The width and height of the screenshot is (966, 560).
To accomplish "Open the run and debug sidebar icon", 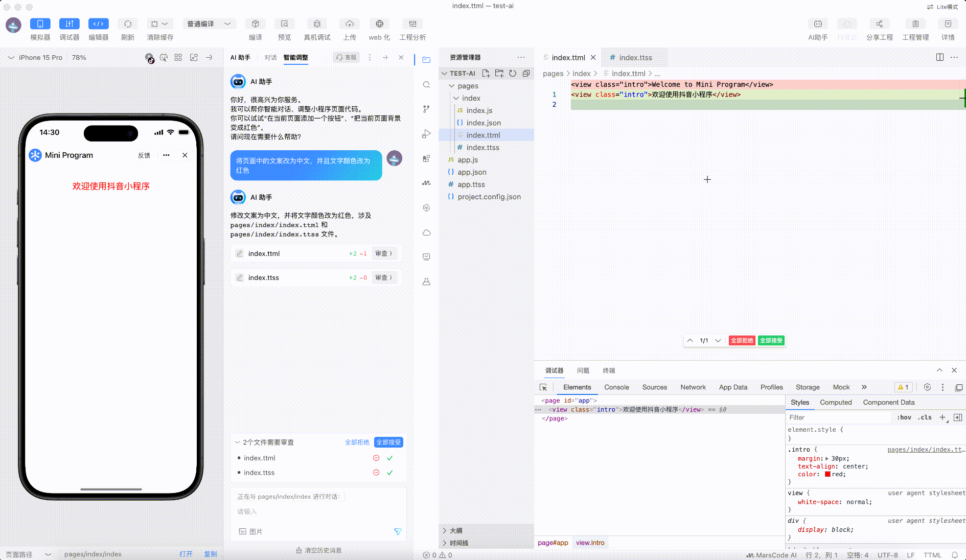I will click(426, 134).
